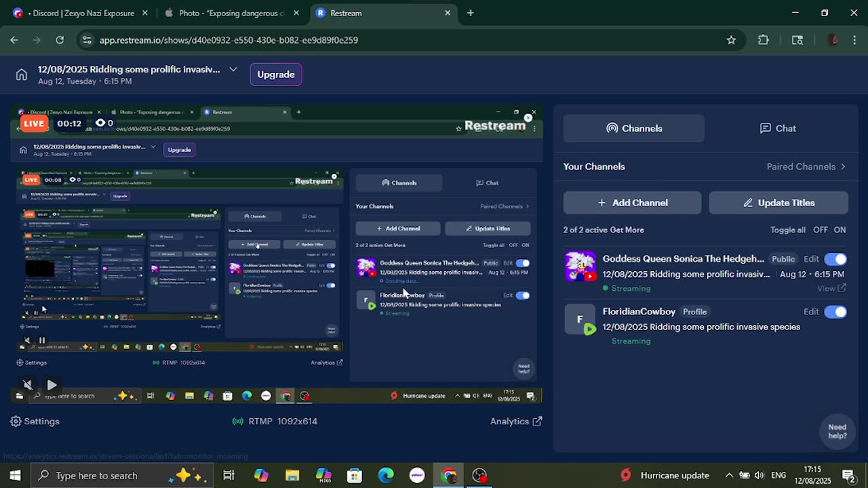Click the ENG language indicator
Screen dimensions: 868x488
point(779,475)
